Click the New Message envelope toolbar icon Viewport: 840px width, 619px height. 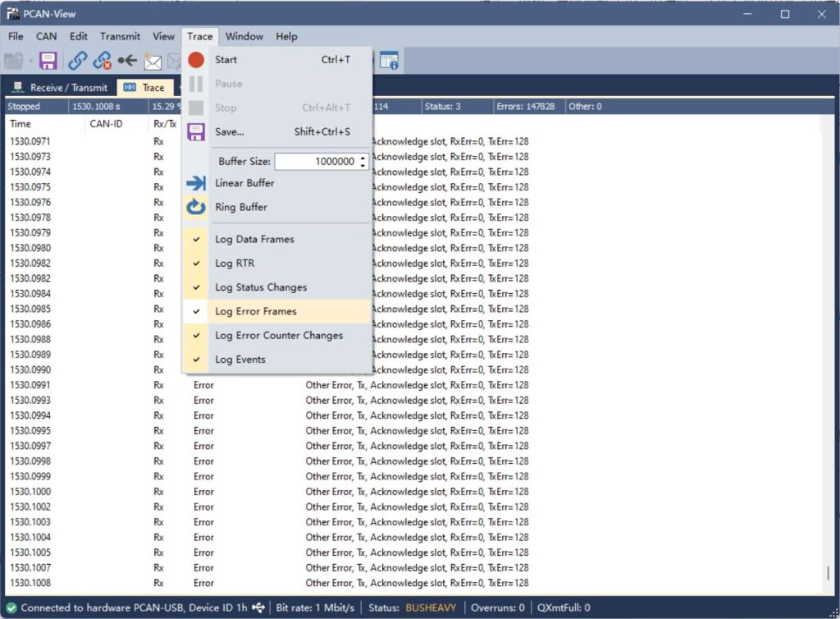[x=153, y=62]
